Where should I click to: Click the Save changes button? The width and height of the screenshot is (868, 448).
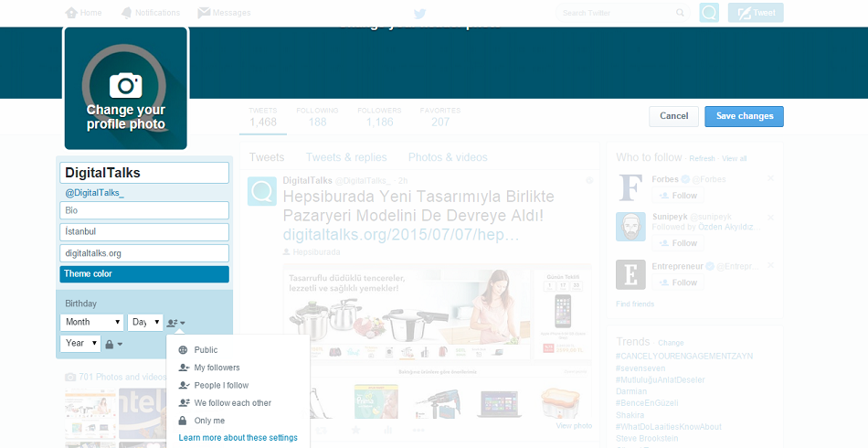[x=744, y=116]
